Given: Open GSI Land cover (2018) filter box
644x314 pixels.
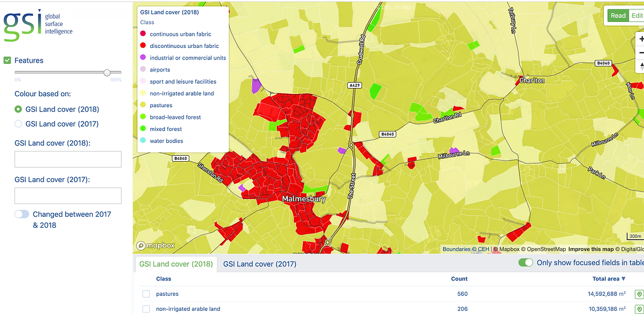Looking at the screenshot, I should click(68, 159).
